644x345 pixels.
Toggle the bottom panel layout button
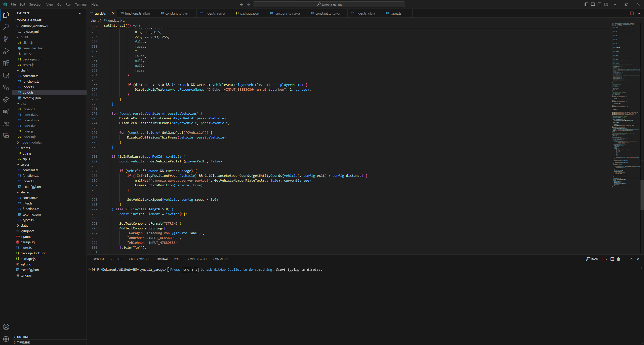[x=593, y=4]
